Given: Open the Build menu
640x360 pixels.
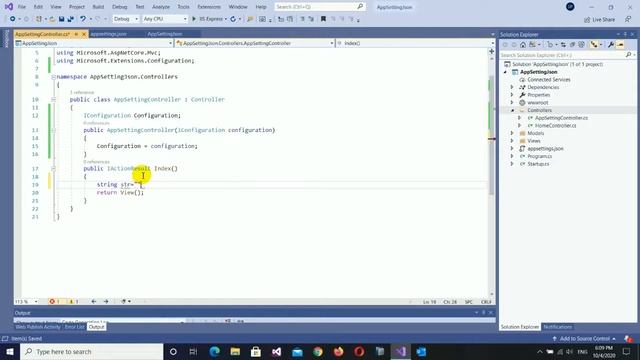Looking at the screenshot, I should 98,7.
